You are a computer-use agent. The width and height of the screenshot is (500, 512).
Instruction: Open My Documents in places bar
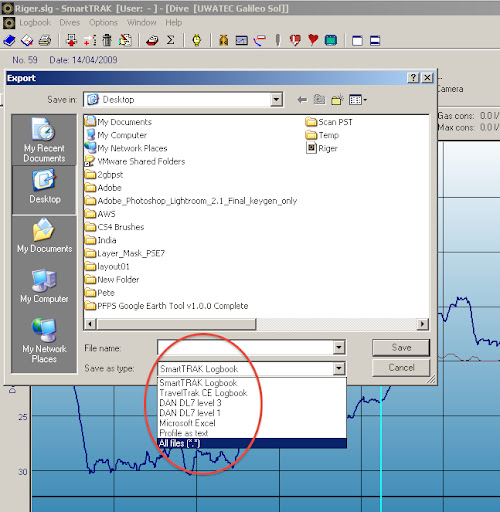point(45,235)
